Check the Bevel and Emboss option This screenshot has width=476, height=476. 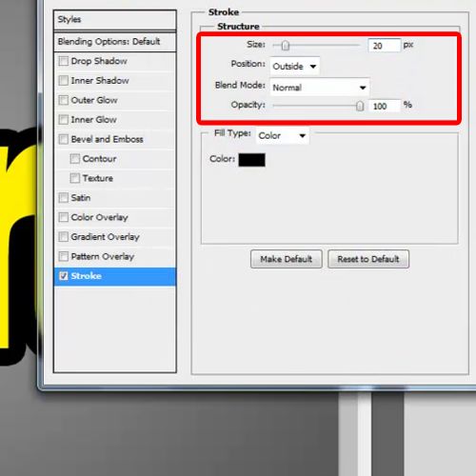pos(64,139)
